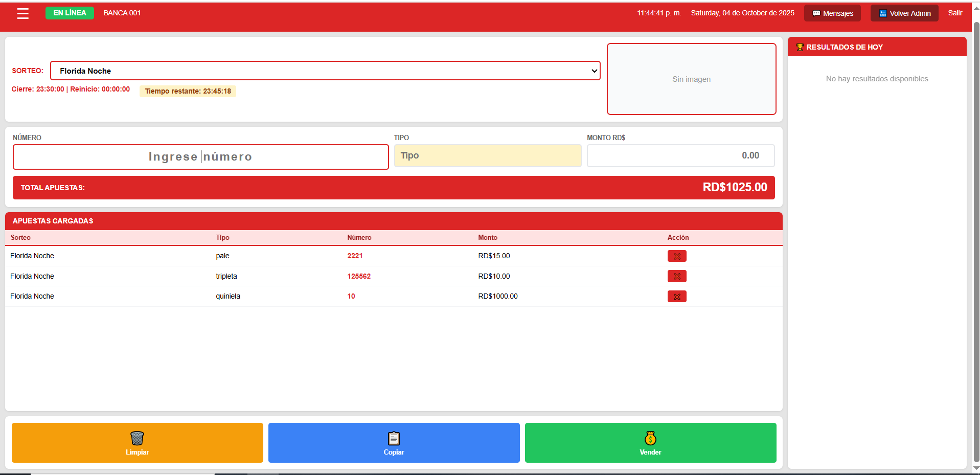Viewport: 980px width, 475px height.
Task: Click the Número column header
Action: (x=359, y=238)
